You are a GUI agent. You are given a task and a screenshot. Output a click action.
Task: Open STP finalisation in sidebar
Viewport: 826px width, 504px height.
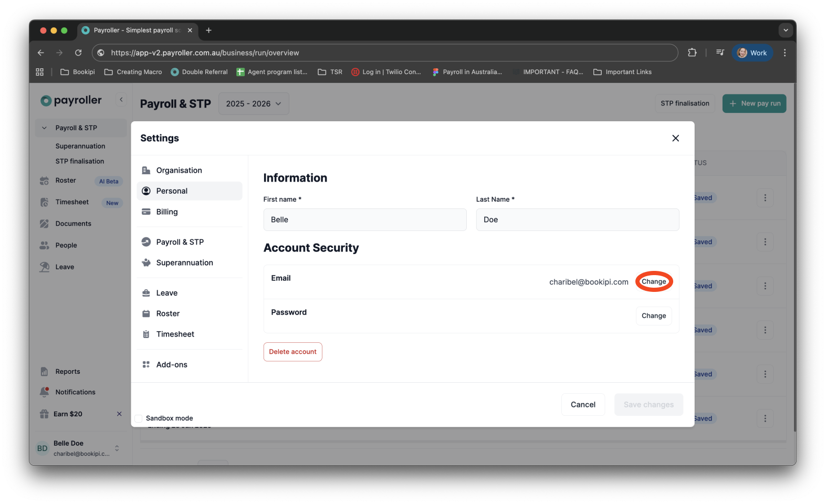coord(80,161)
